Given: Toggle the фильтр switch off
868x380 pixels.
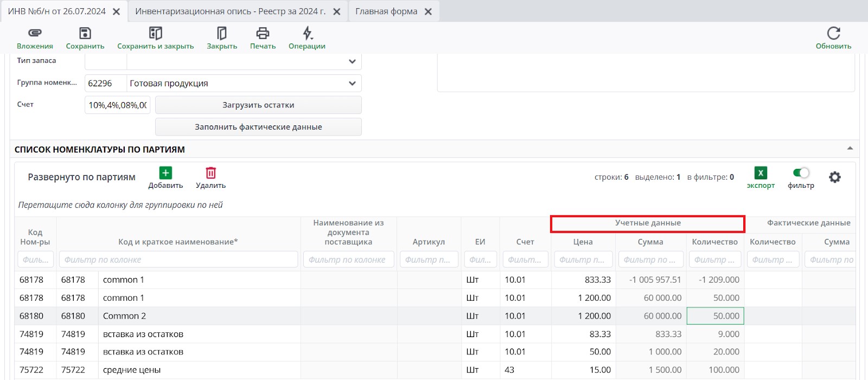Looking at the screenshot, I should pos(801,173).
